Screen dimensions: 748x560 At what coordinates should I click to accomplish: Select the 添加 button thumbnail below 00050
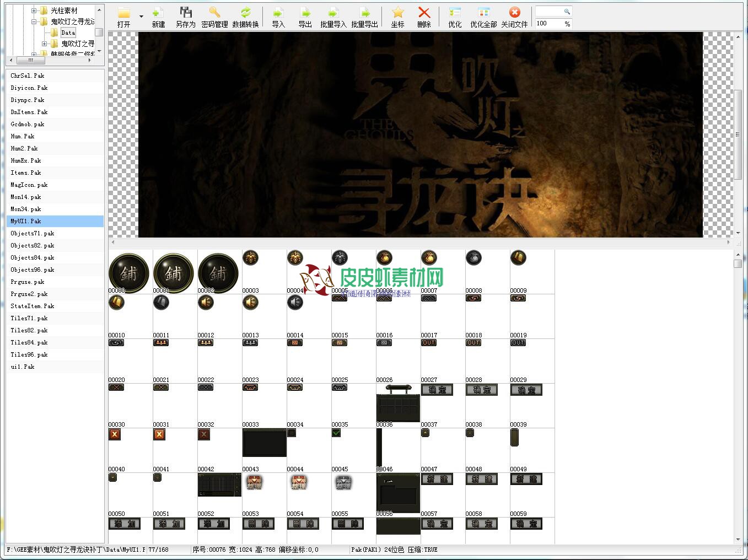pos(125,524)
